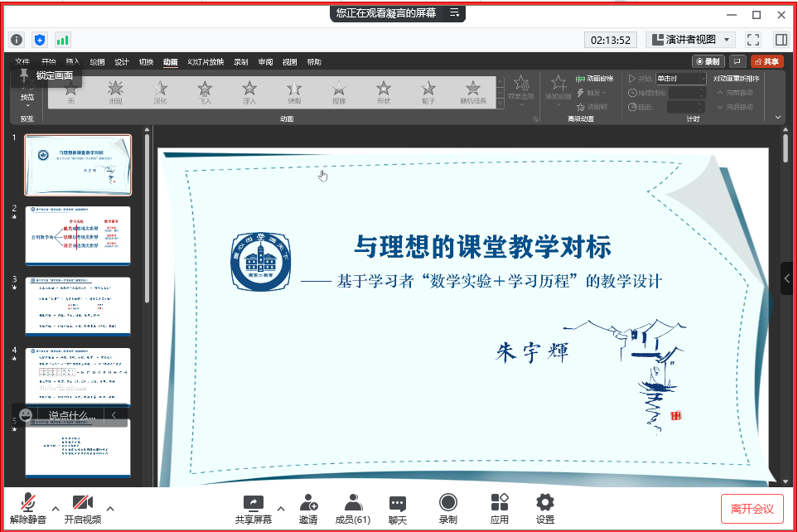Open the 应用 apps icon
The image size is (798, 532).
click(x=499, y=508)
